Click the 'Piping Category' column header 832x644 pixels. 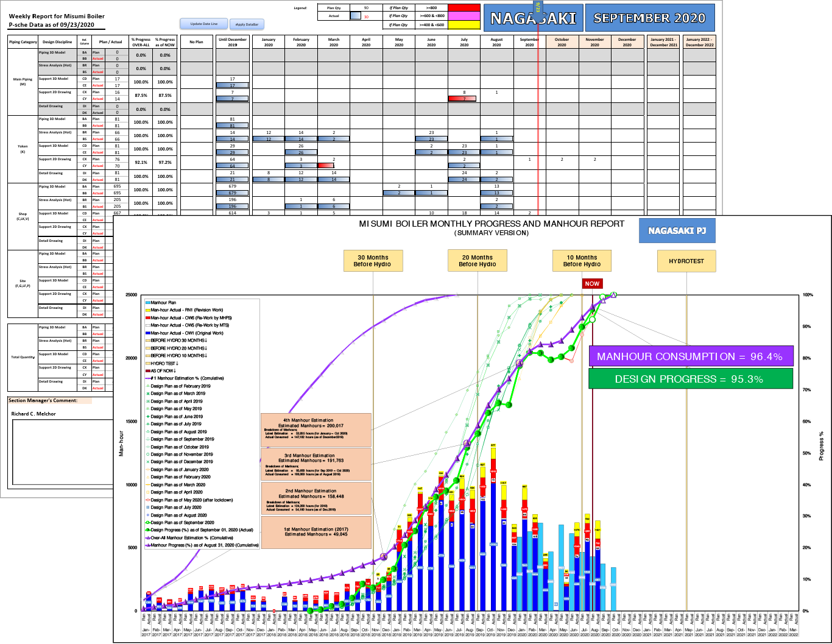(23, 42)
